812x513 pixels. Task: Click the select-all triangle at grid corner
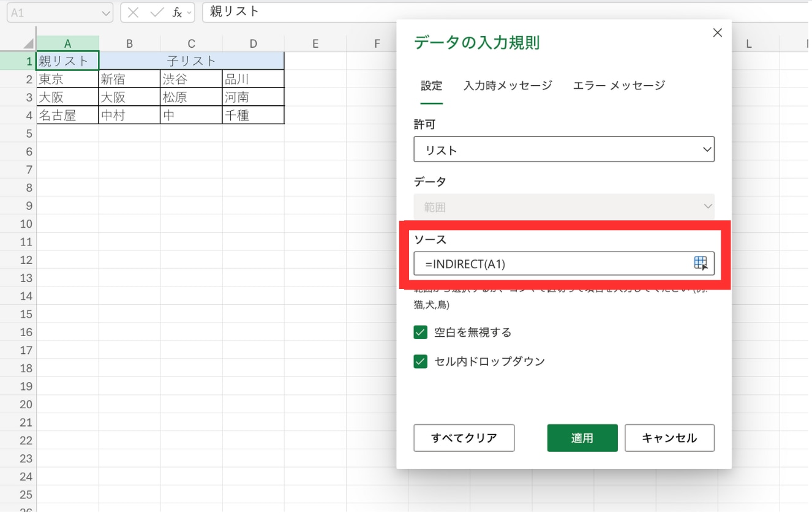[28, 44]
